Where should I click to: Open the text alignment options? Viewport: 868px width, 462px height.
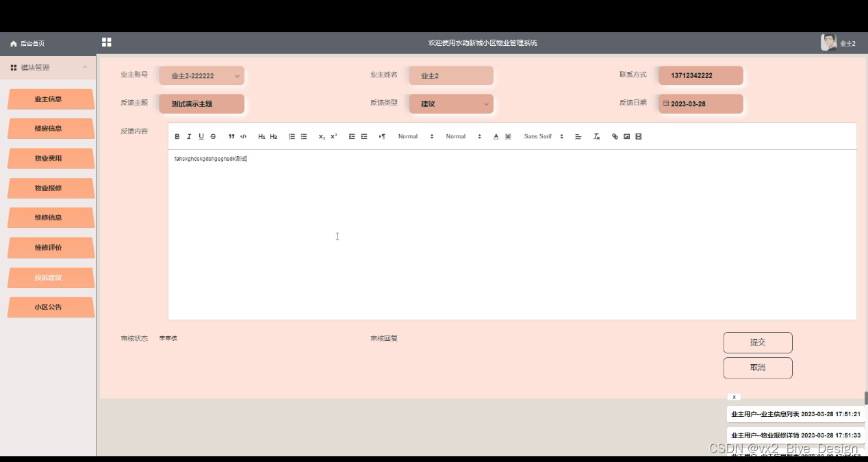pos(578,137)
